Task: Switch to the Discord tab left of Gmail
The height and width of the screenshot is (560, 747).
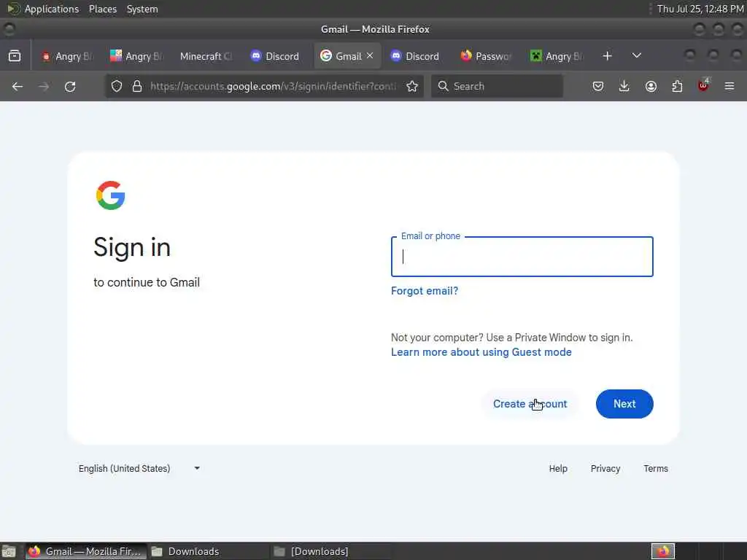Action: coord(275,56)
